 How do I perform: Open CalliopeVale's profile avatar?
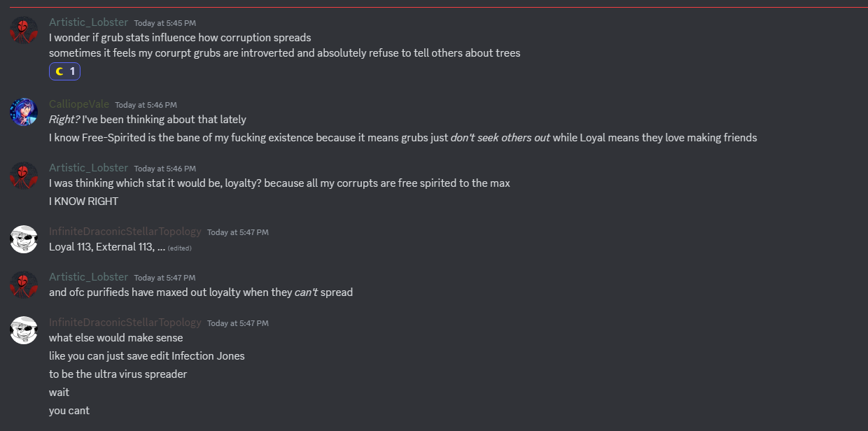24,112
